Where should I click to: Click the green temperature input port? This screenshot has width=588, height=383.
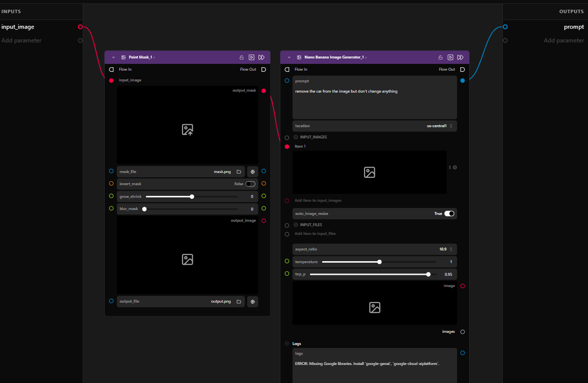(x=287, y=261)
